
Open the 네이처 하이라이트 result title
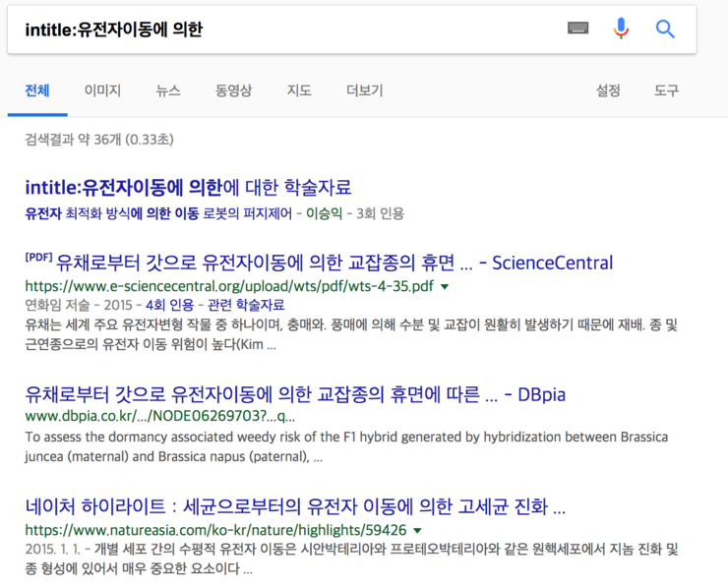[295, 506]
